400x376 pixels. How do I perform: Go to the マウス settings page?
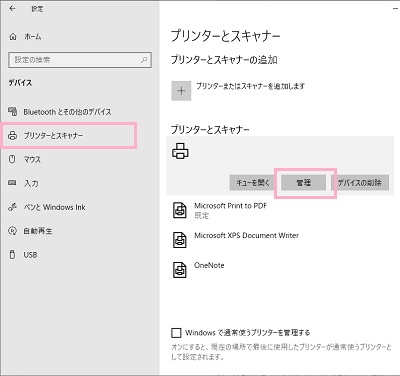[32, 159]
